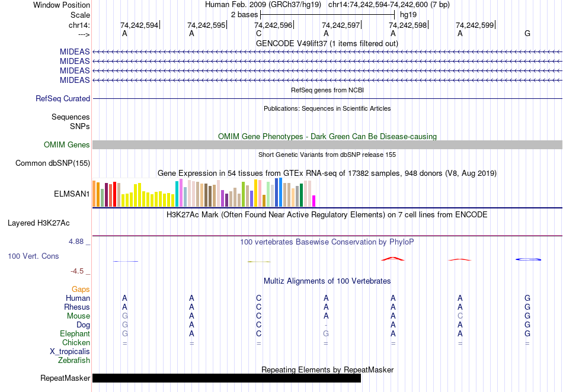Click the '-' gap in the Dog row

click(326, 325)
